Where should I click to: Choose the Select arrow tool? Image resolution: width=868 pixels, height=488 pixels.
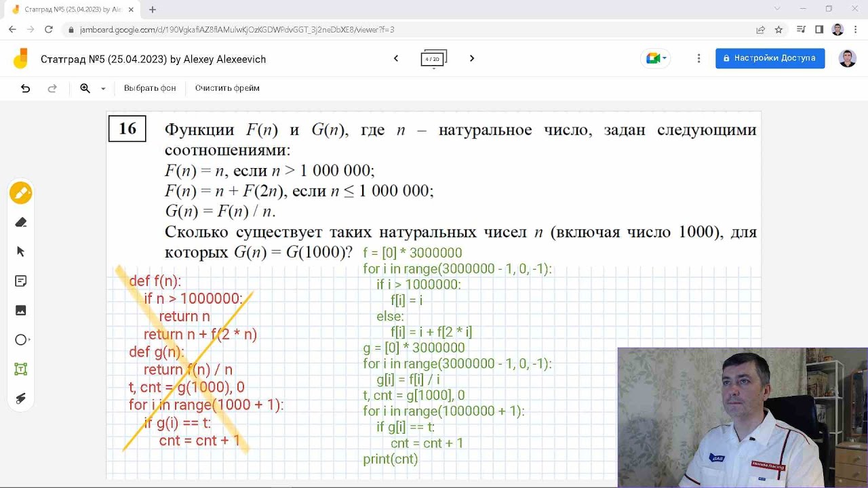coord(21,251)
